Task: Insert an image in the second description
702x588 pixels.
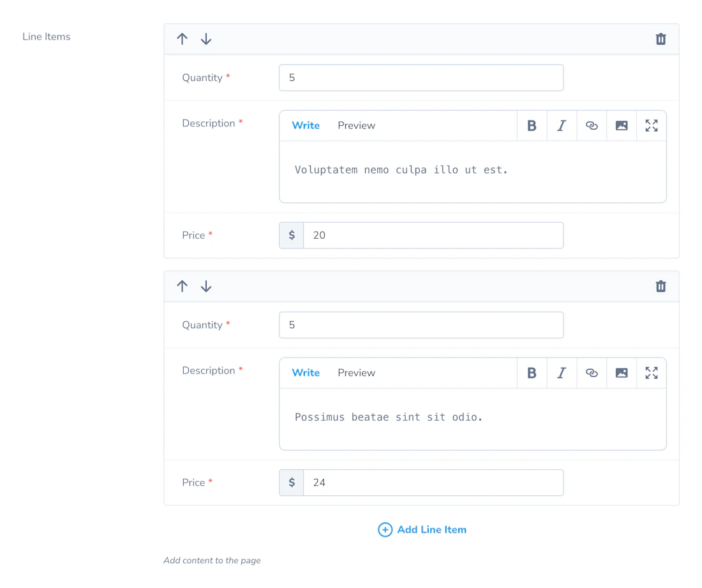Action: pyautogui.click(x=622, y=373)
